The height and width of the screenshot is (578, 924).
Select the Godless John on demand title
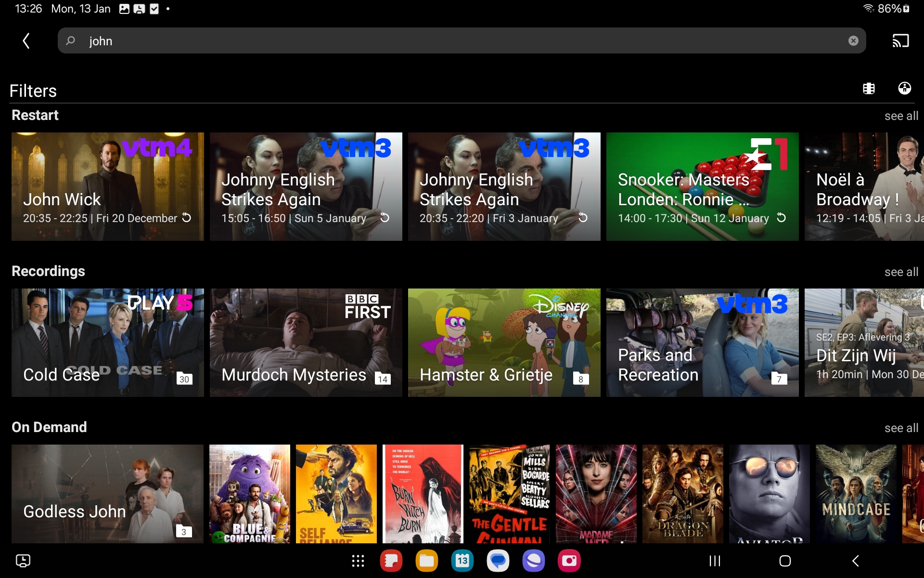click(x=108, y=494)
